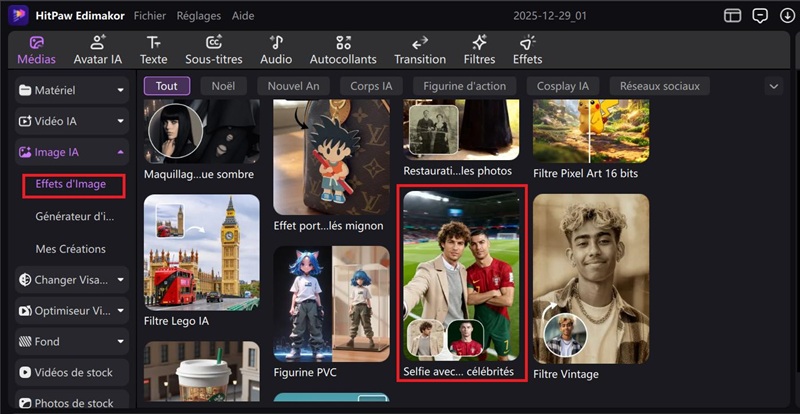
Task: Open the Autocollants stickers panel
Action: point(343,50)
